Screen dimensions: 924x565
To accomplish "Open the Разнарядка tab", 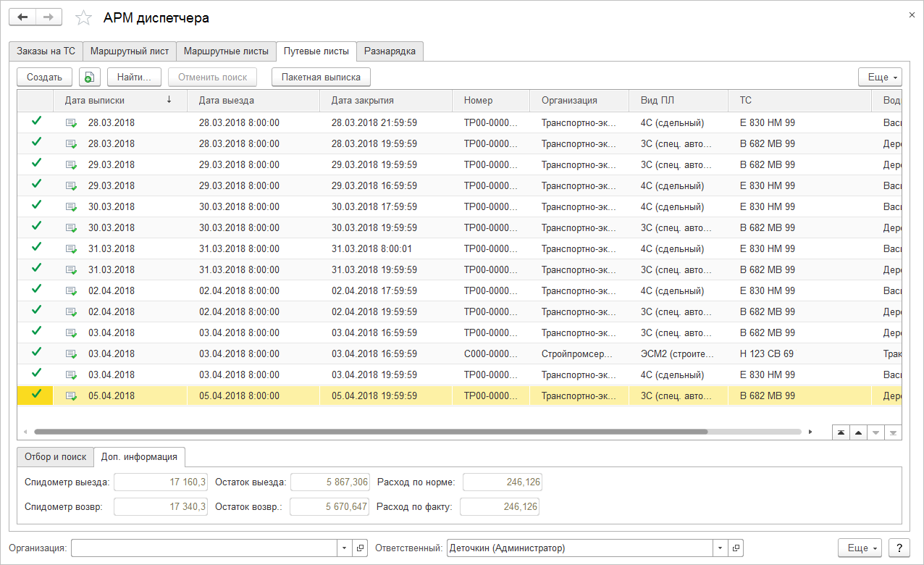I will coord(390,51).
